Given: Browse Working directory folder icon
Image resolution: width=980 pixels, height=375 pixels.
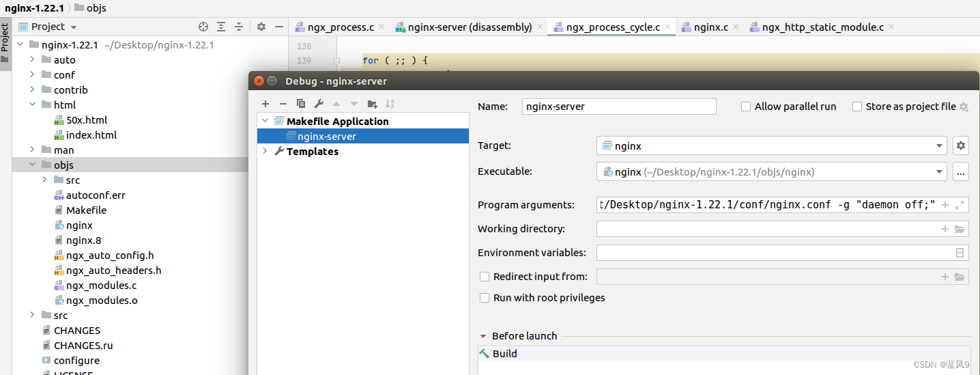Looking at the screenshot, I should (960, 229).
